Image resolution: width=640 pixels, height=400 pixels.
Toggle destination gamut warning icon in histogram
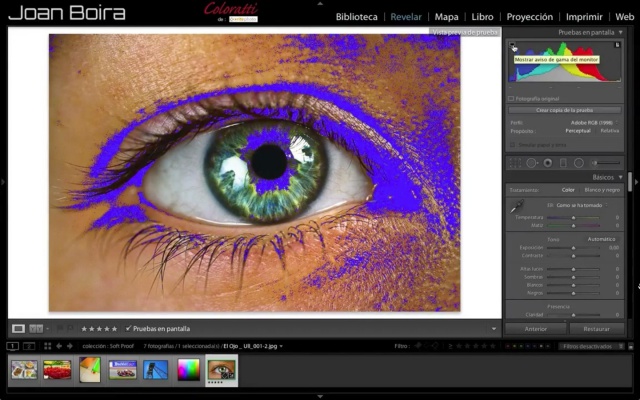[618, 45]
